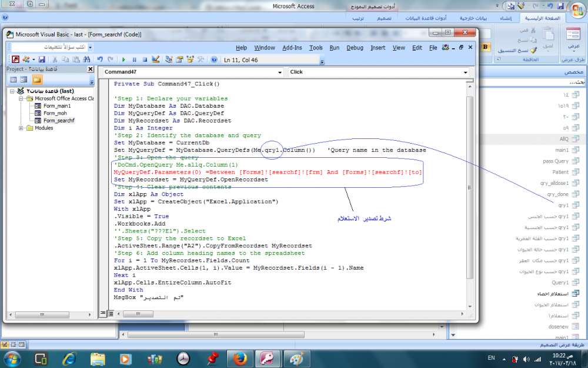Click the Arabic help question input box
The height and width of the screenshot is (368, 588).
50,47
